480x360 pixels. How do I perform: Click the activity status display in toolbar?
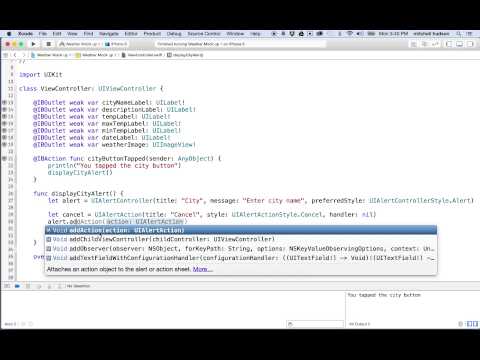[240, 44]
